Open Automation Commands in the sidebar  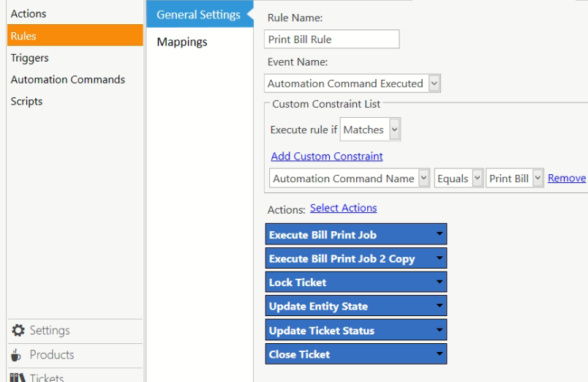pos(68,80)
